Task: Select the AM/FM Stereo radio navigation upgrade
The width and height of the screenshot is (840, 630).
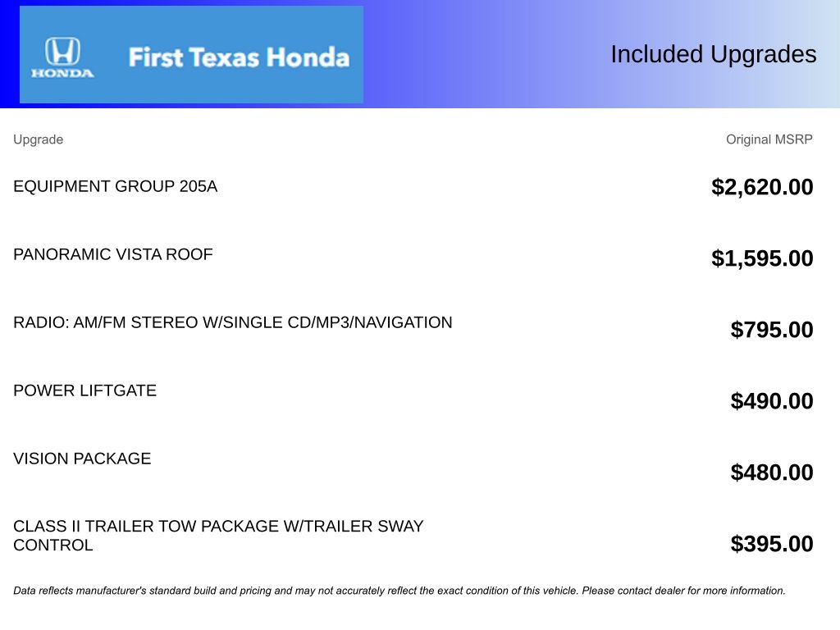Action: coord(233,322)
